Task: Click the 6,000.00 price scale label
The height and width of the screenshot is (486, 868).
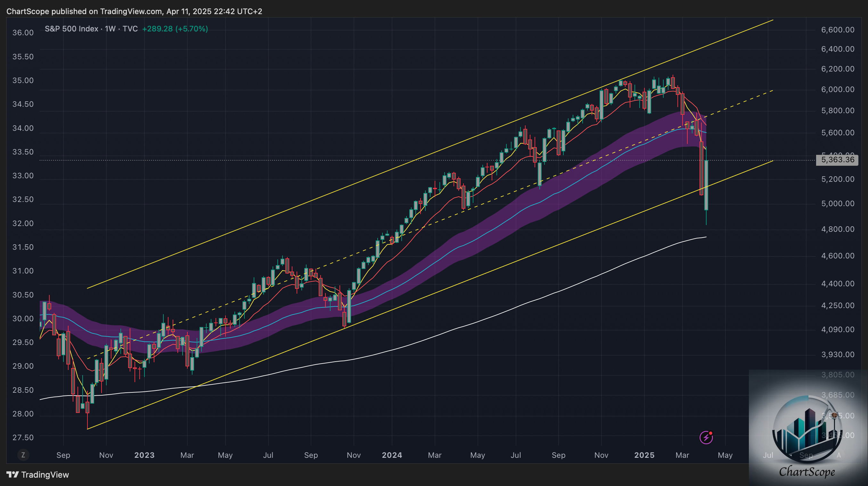Action: (x=838, y=89)
